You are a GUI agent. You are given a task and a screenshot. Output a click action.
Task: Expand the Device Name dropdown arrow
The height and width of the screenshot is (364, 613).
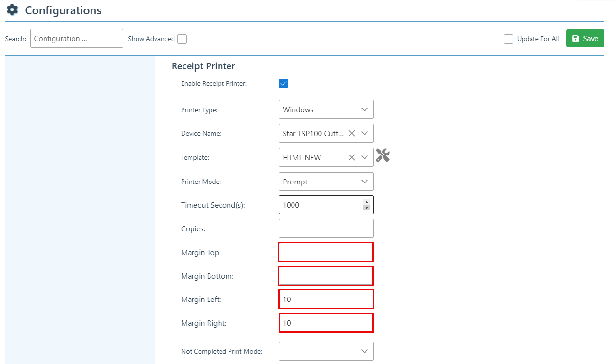pyautogui.click(x=365, y=134)
